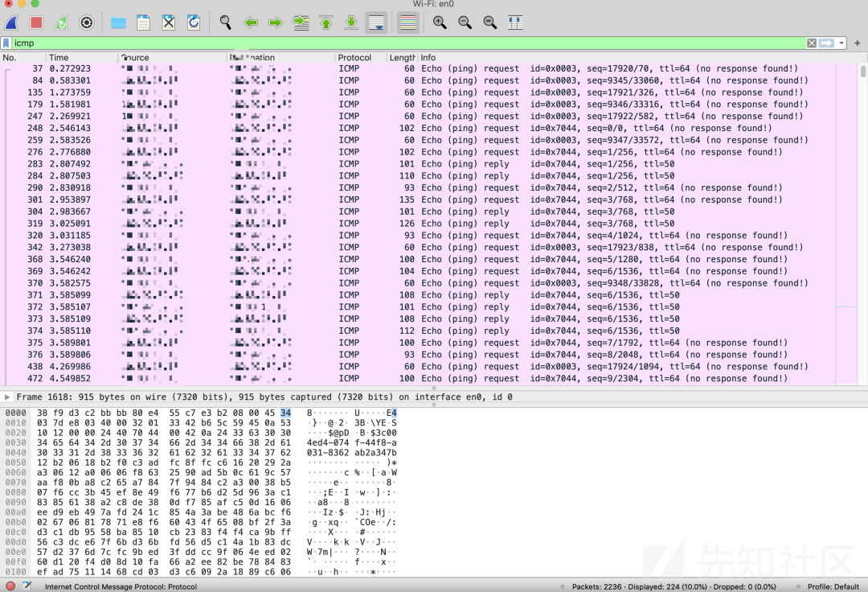868x592 pixels.
Task: Open Profile: Default selector
Action: pyautogui.click(x=833, y=586)
